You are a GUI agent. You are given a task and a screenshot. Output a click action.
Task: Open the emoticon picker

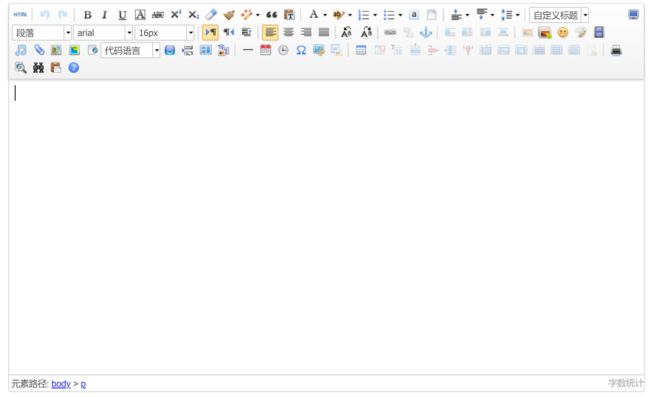pos(563,32)
